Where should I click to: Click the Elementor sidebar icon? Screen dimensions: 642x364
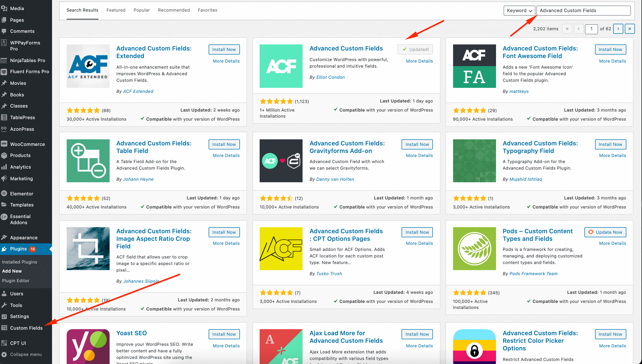point(4,194)
